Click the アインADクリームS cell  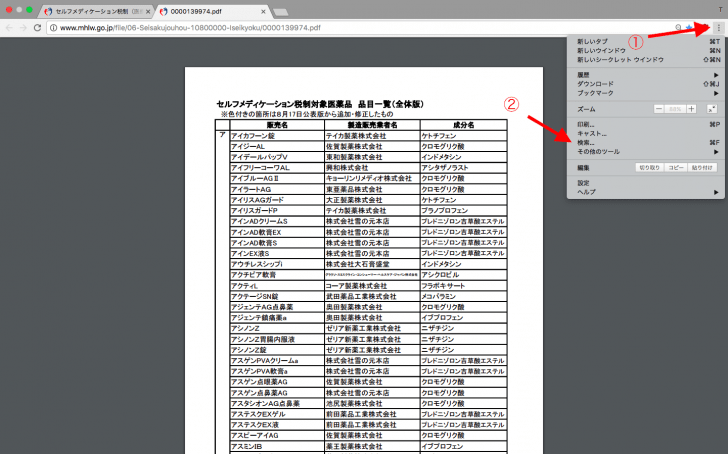point(277,221)
